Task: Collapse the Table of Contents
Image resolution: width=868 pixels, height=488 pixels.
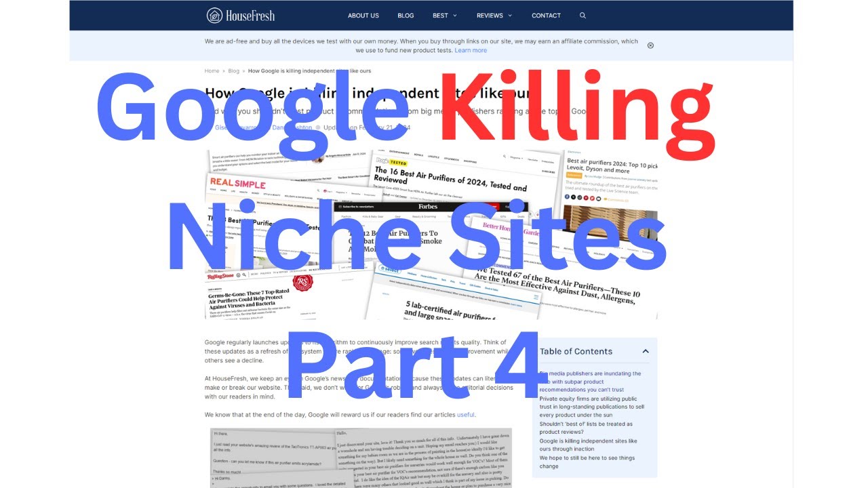Action: pos(646,351)
